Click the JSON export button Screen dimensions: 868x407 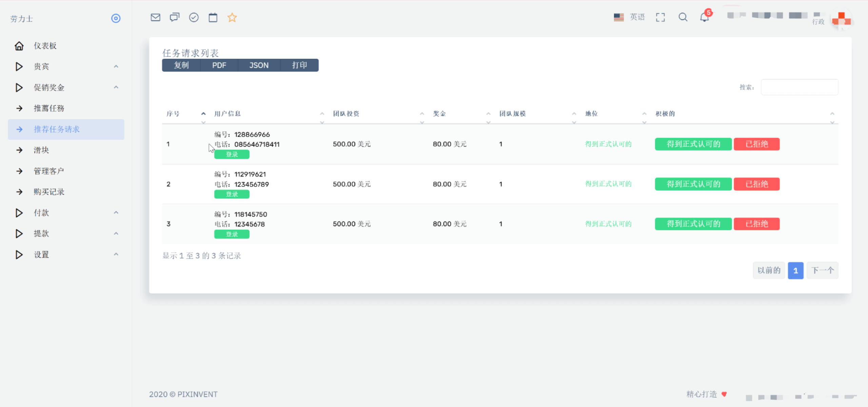259,65
